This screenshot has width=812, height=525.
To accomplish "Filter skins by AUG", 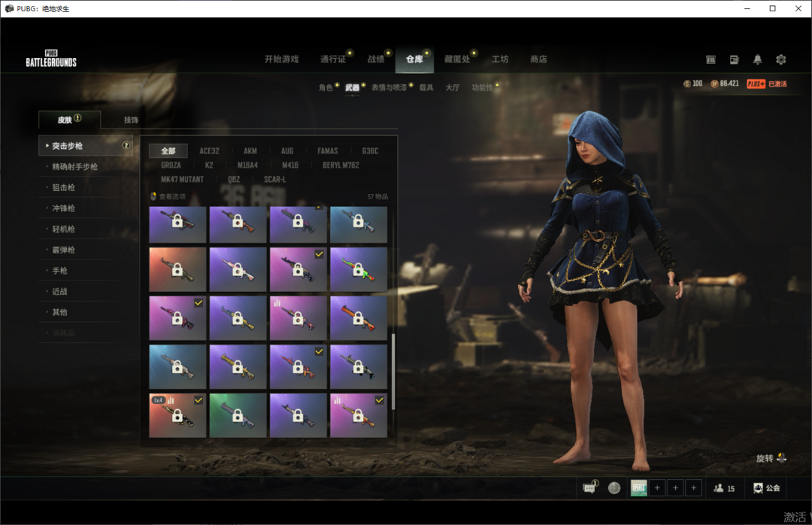I will coord(287,151).
